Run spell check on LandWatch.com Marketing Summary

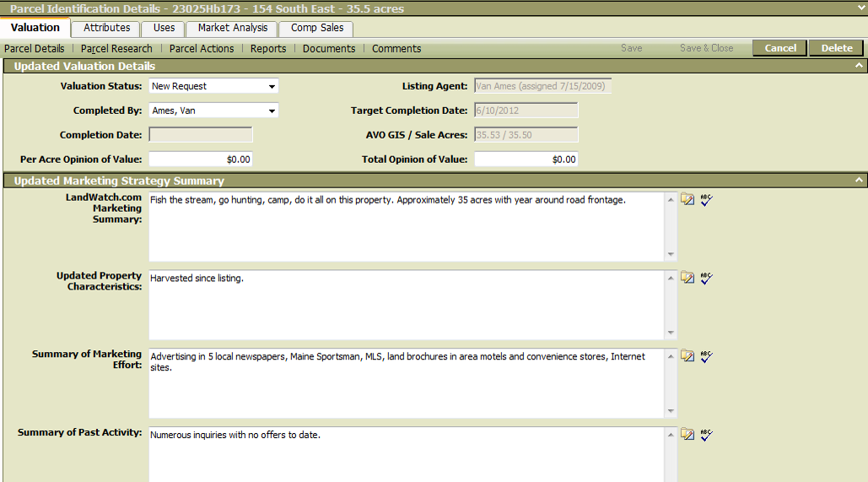click(706, 200)
